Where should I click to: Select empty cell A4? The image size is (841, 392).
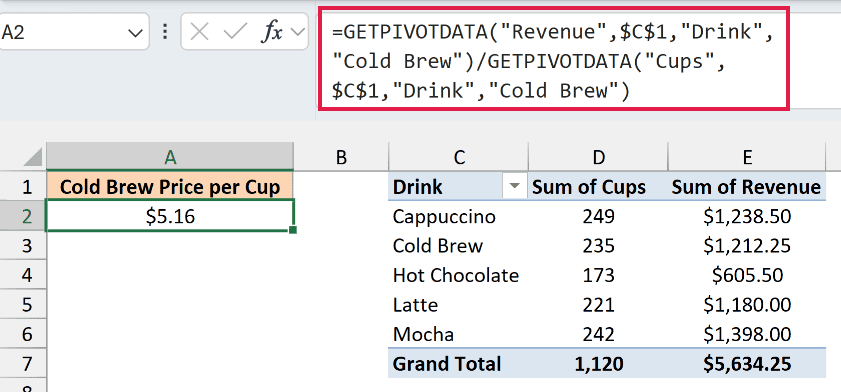(170, 275)
